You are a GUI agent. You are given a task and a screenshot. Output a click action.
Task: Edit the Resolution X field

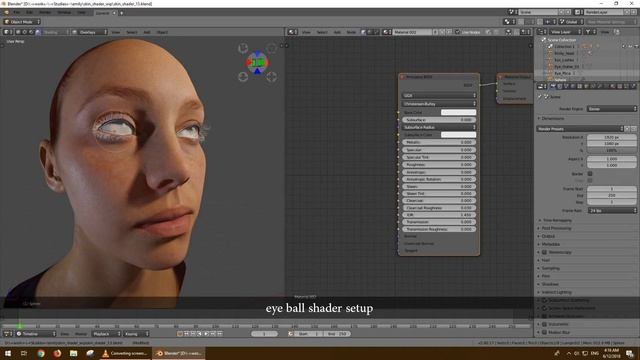[x=611, y=138]
